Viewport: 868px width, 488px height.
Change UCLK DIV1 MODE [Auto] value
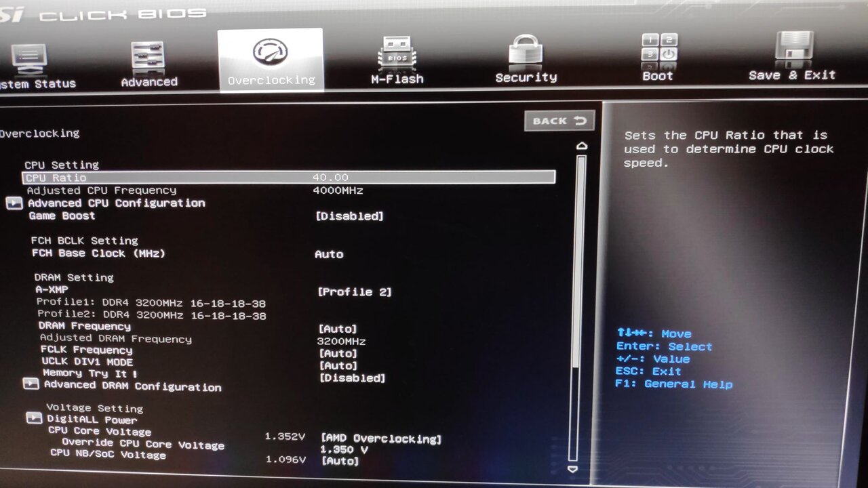tap(338, 365)
